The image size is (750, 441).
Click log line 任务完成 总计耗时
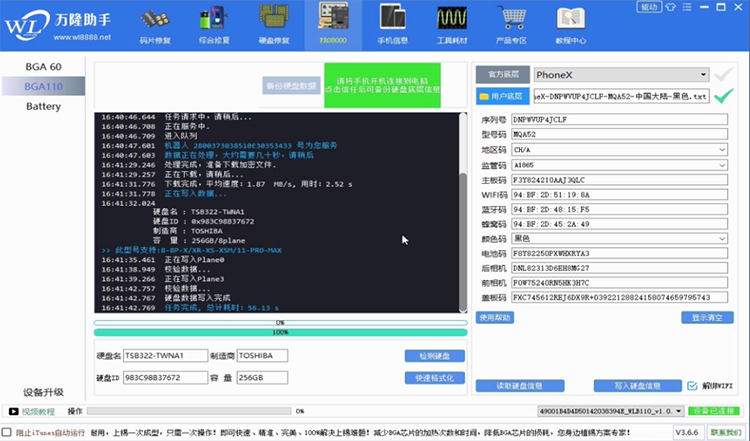pos(221,308)
